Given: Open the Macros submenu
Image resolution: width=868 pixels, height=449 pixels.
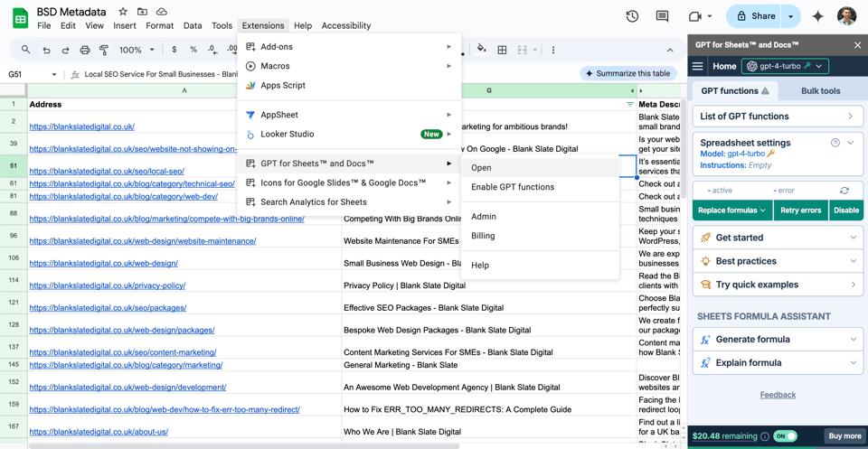Looking at the screenshot, I should click(x=349, y=66).
